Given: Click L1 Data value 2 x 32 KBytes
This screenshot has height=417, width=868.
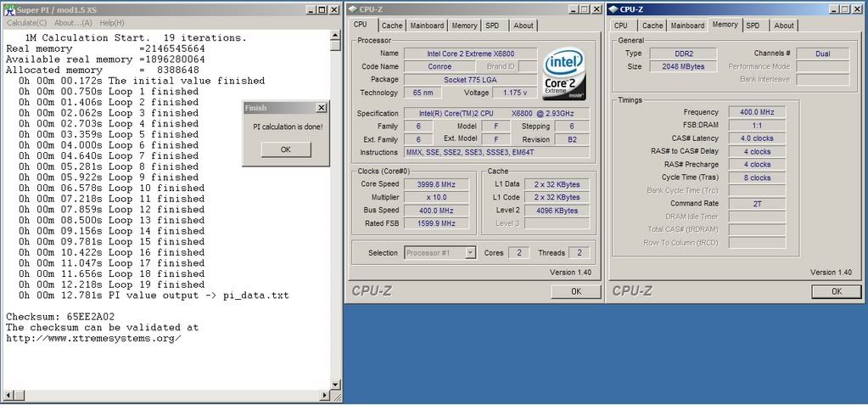Looking at the screenshot, I should pos(557,183).
